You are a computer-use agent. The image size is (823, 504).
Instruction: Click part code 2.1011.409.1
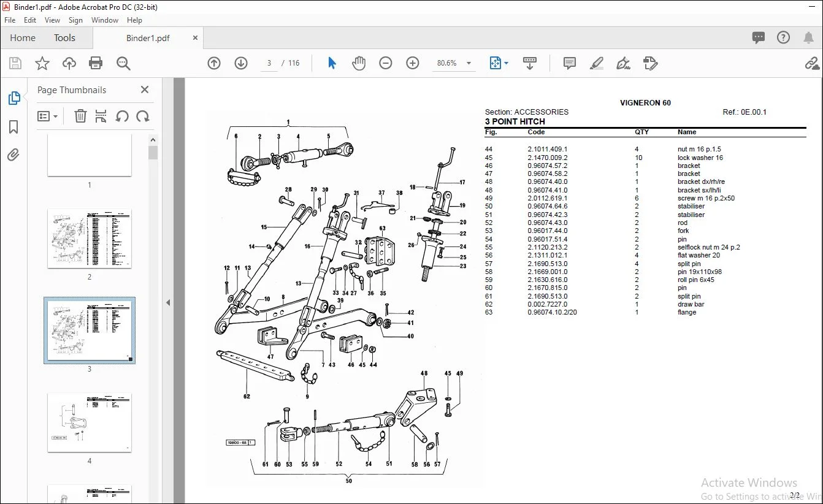coord(548,149)
